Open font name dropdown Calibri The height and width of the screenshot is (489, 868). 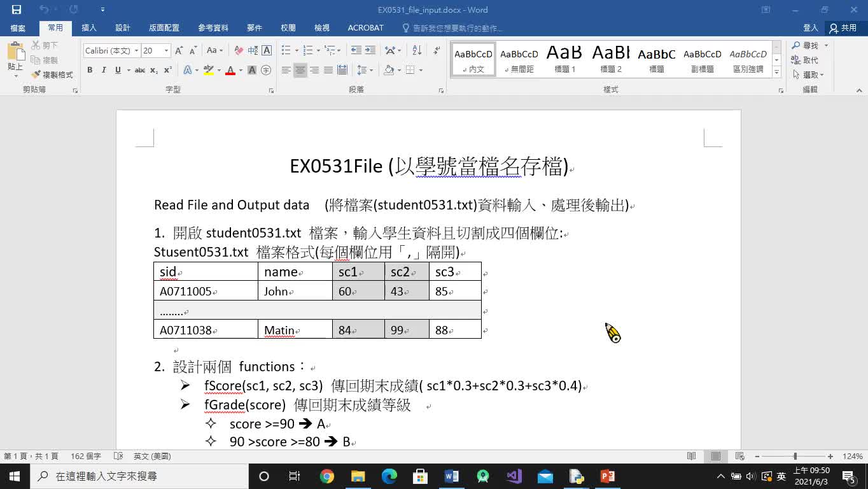[x=136, y=50]
